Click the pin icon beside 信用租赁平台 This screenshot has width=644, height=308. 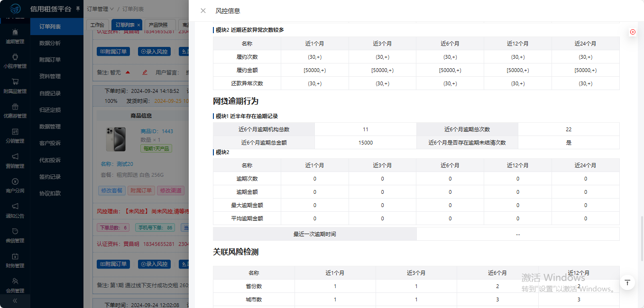(78, 9)
